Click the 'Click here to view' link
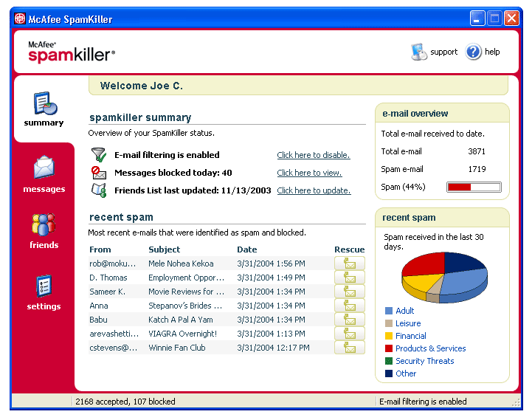The width and height of the screenshot is (532, 420). pos(309,173)
